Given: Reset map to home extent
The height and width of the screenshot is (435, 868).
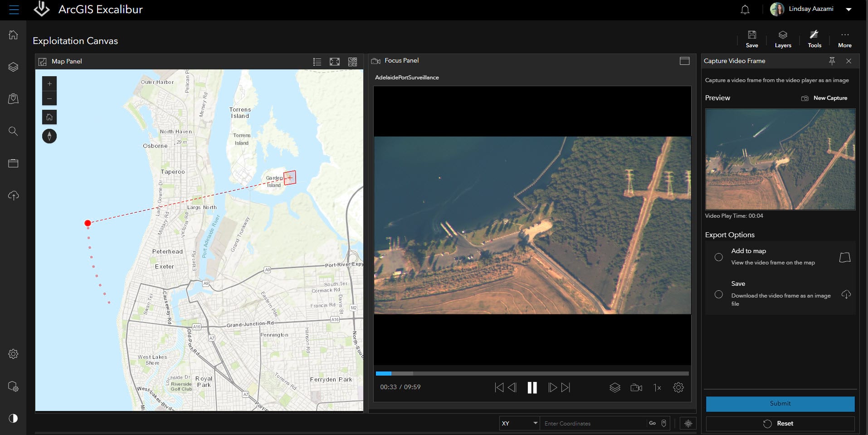Looking at the screenshot, I should [x=49, y=117].
